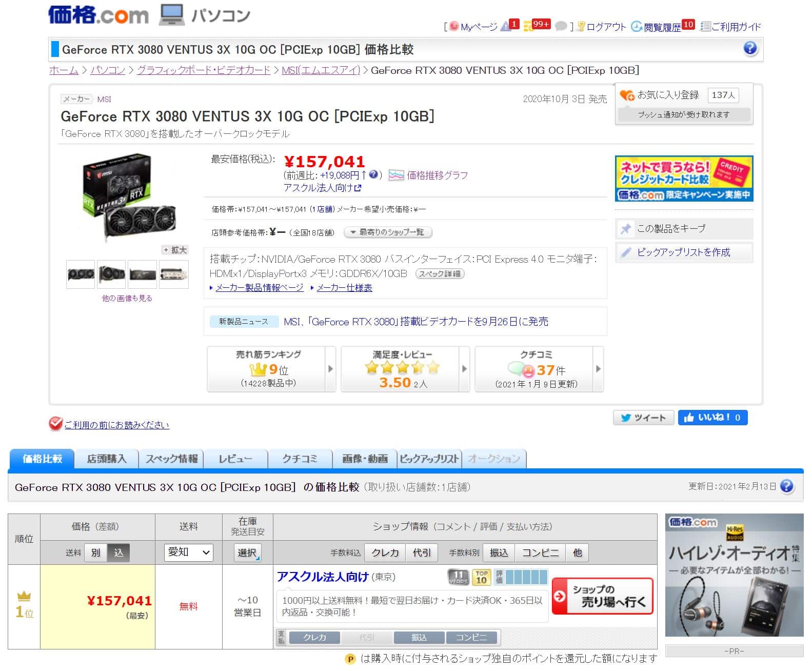
Task: Switch to レビュー tab
Action: pyautogui.click(x=236, y=459)
